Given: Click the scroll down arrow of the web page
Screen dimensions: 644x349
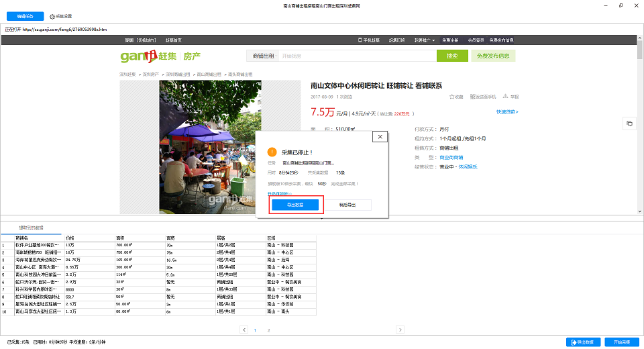Looking at the screenshot, I should coord(639,211).
